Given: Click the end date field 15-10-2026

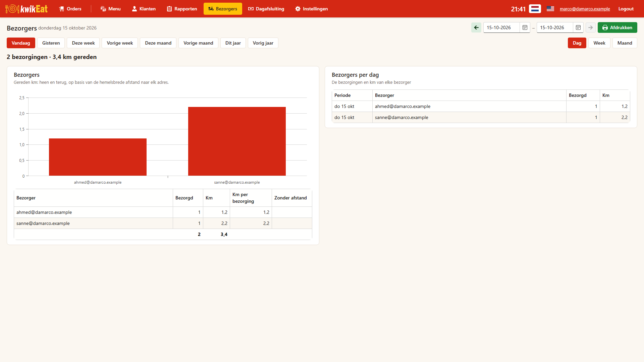Looking at the screenshot, I should point(555,27).
